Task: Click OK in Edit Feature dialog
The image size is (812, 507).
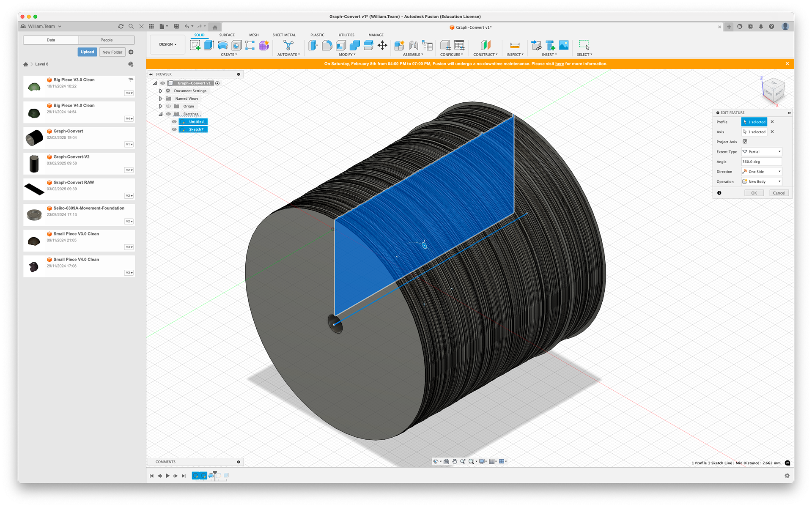Action: (754, 193)
